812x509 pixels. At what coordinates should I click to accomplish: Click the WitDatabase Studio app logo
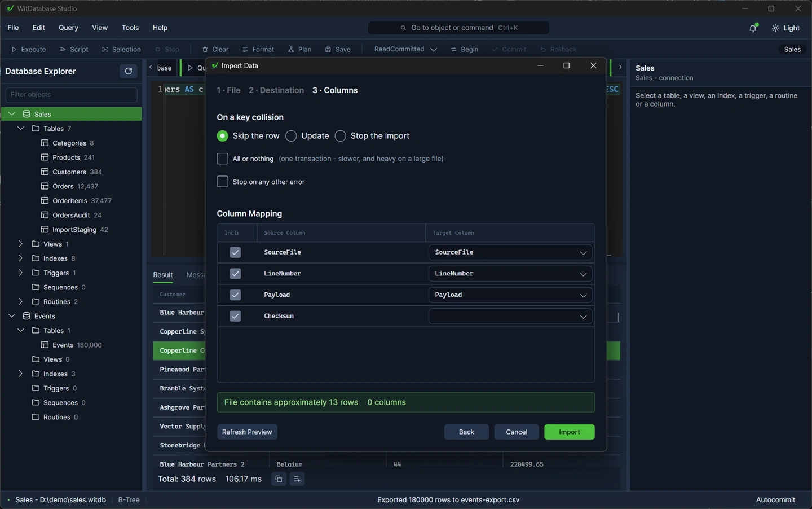pos(10,8)
